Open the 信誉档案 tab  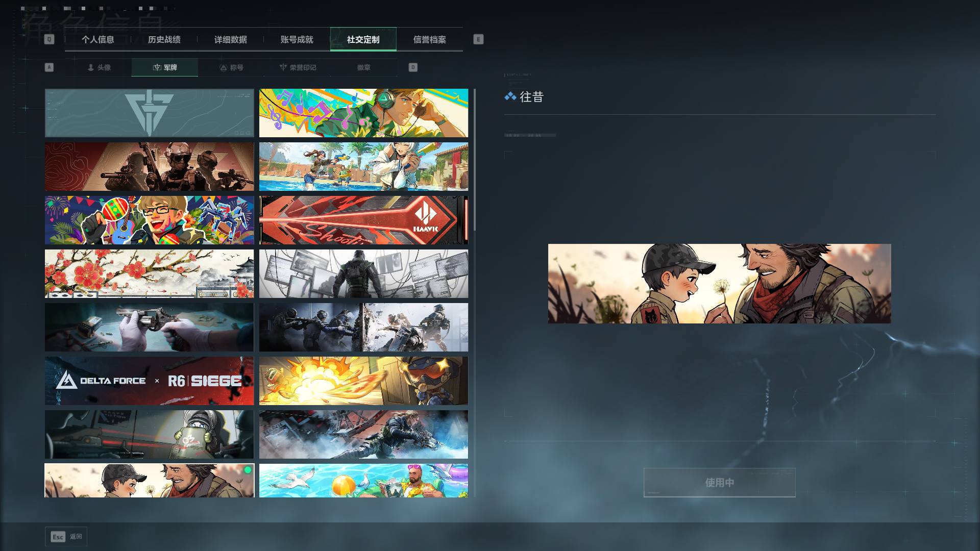tap(430, 39)
